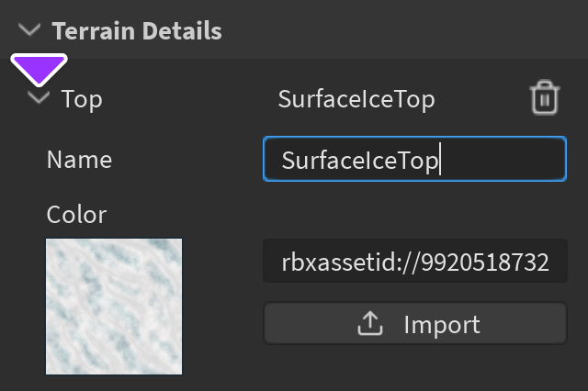Open the ice texture color thumbnail
Screen dimensions: 588x391
click(x=114, y=306)
